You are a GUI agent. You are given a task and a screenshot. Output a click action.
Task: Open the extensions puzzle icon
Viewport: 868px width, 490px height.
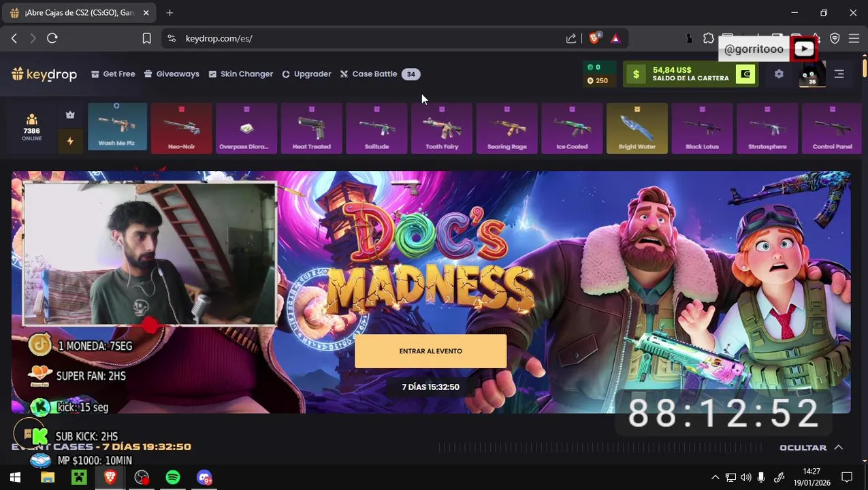point(709,39)
